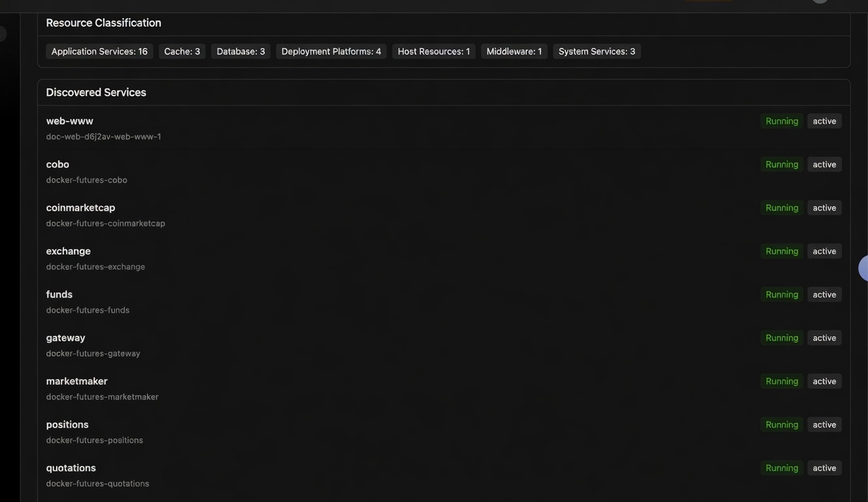
Task: Click the Running status for gateway
Action: click(x=782, y=338)
